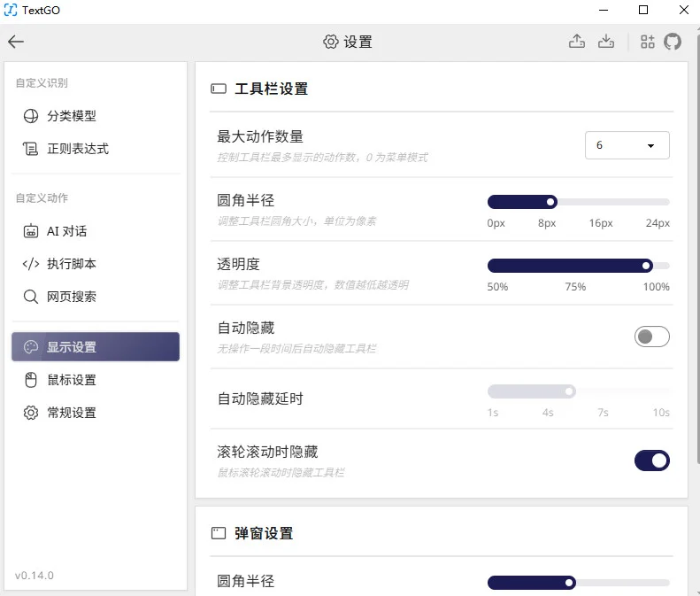This screenshot has width=700, height=596.
Task: Click the settings gear icon beside 设置
Action: coord(331,42)
